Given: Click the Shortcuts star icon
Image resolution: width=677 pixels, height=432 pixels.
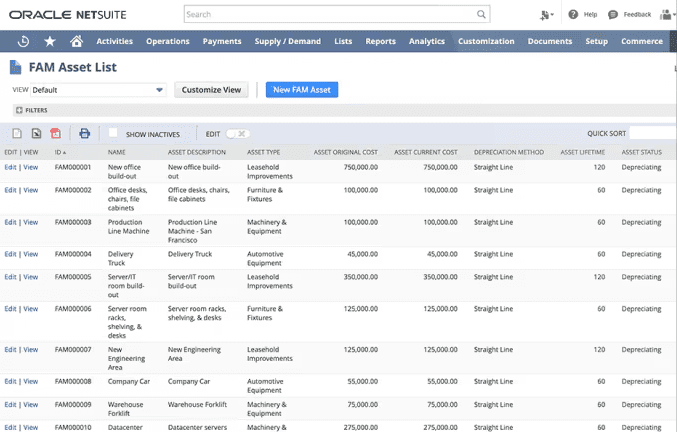Looking at the screenshot, I should click(x=49, y=41).
